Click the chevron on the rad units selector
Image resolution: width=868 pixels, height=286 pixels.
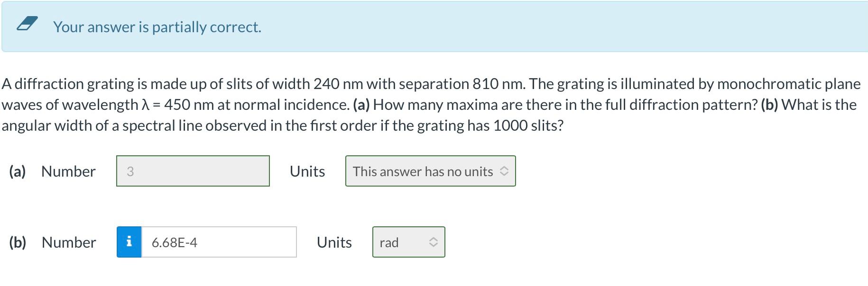[433, 242]
